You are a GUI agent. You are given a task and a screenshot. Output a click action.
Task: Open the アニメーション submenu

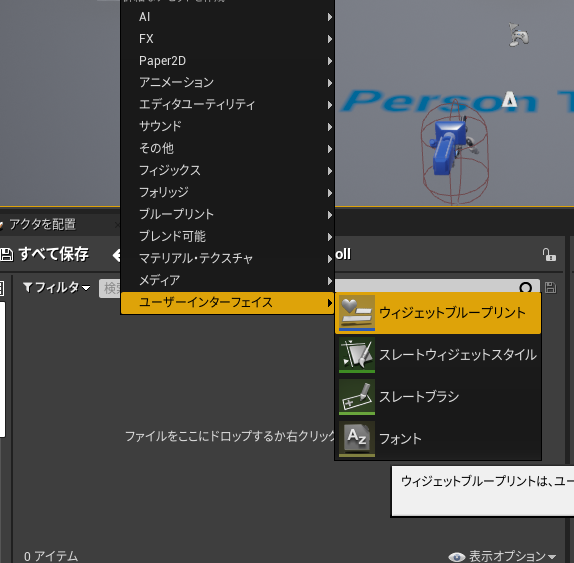[x=227, y=83]
